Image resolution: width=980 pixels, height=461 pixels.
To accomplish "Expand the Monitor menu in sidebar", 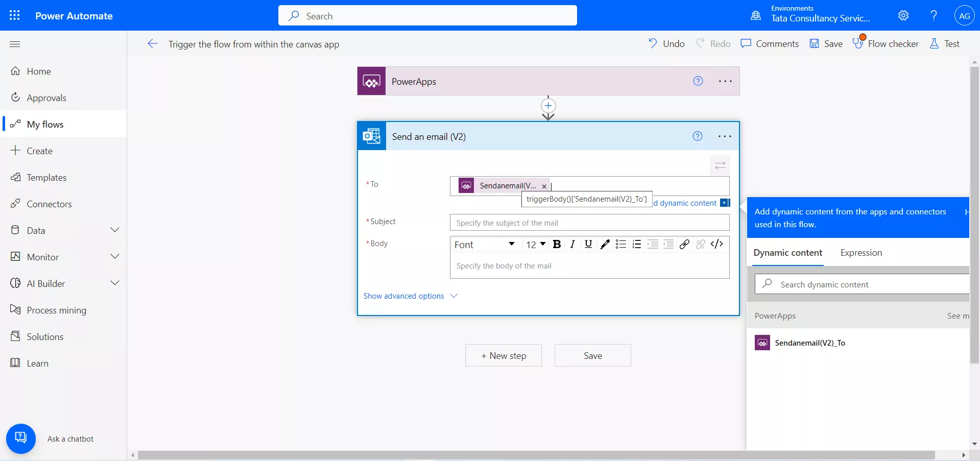I will pyautogui.click(x=115, y=257).
